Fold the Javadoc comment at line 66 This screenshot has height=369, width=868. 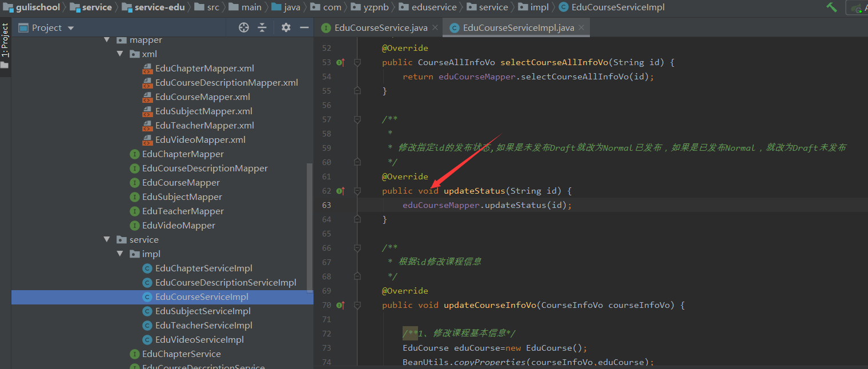point(357,248)
